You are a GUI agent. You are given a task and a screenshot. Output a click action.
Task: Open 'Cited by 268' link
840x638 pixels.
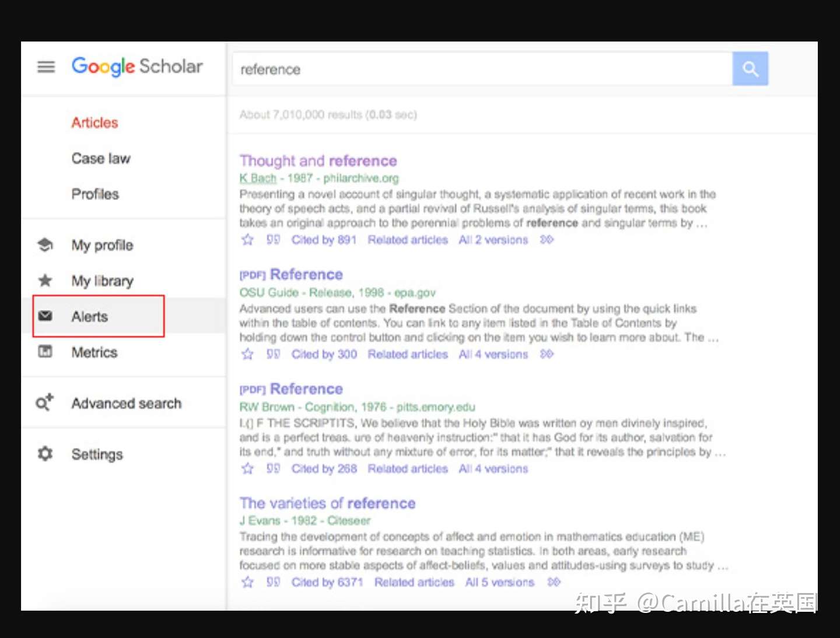pos(324,468)
